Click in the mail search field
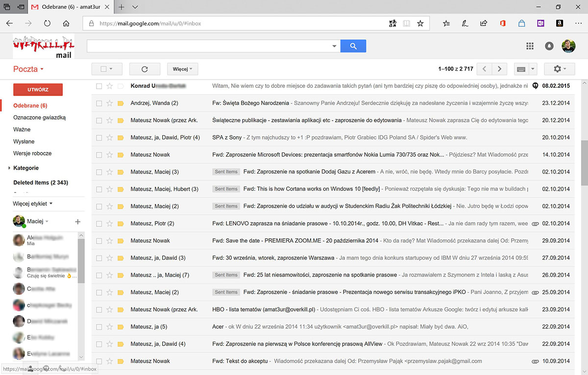Image resolution: width=588 pixels, height=375 pixels. coord(208,46)
